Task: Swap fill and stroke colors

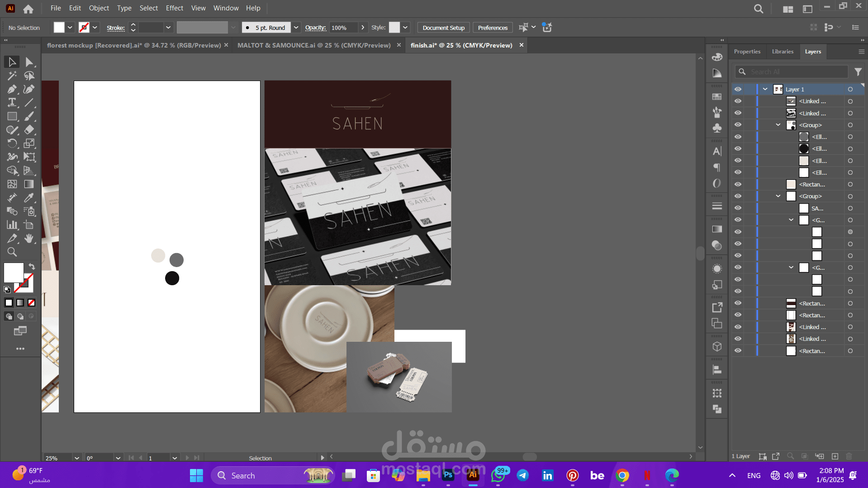Action: (x=32, y=267)
